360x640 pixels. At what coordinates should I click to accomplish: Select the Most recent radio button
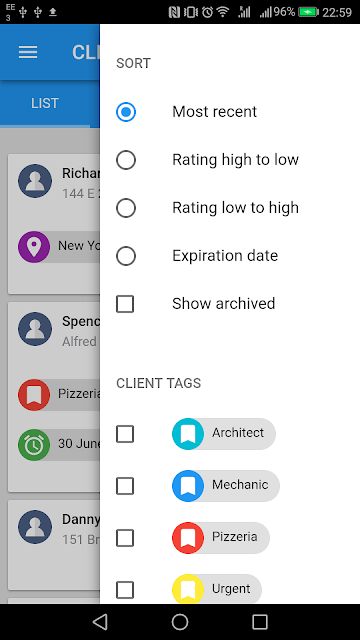126,112
